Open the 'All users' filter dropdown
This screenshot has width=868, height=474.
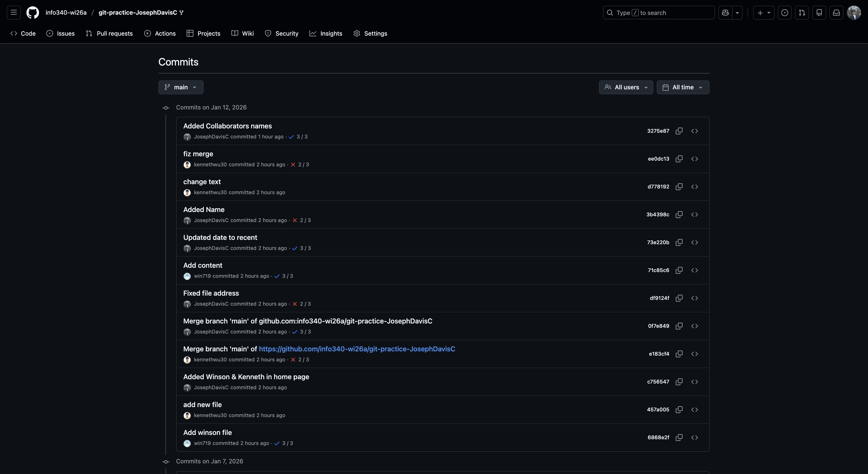tap(626, 87)
